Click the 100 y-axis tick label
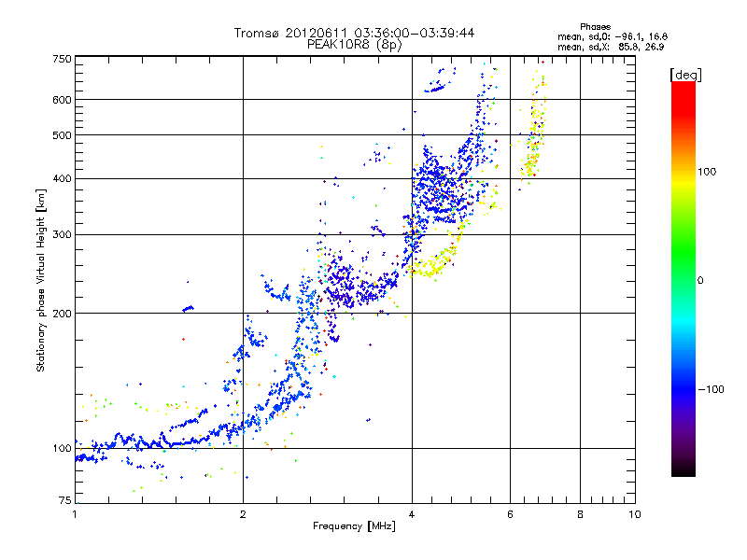This screenshot has height=560, width=747. coord(62,448)
